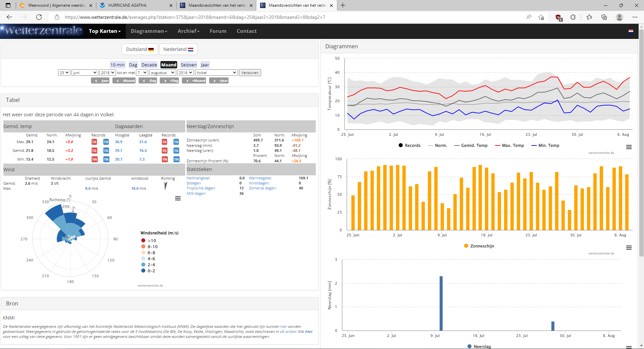Expand the Top Karten navigation menu

tap(105, 31)
